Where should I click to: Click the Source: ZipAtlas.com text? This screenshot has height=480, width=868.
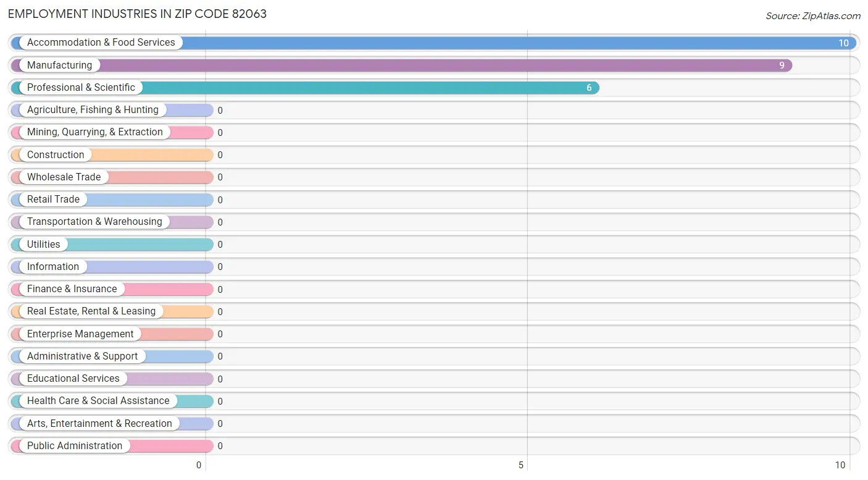coord(813,16)
